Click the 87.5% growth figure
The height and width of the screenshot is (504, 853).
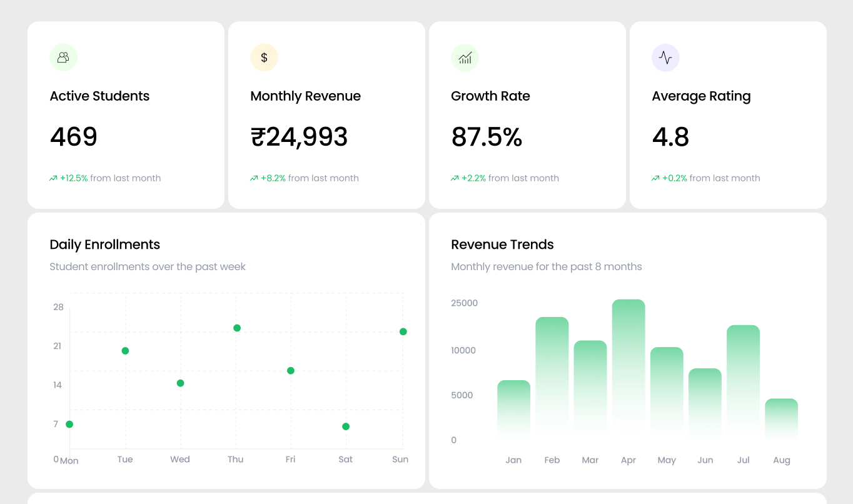coord(487,136)
